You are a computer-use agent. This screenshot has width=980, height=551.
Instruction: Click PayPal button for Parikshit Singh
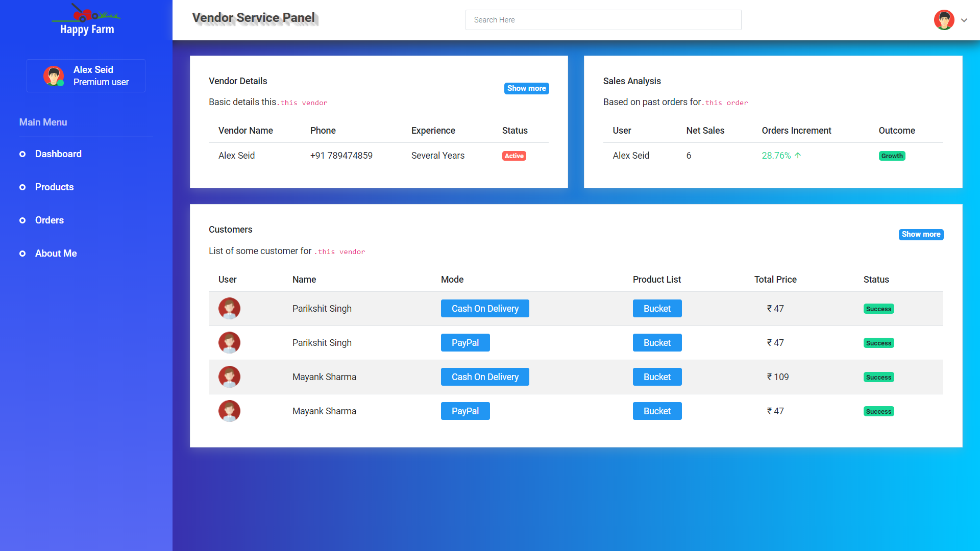coord(465,343)
